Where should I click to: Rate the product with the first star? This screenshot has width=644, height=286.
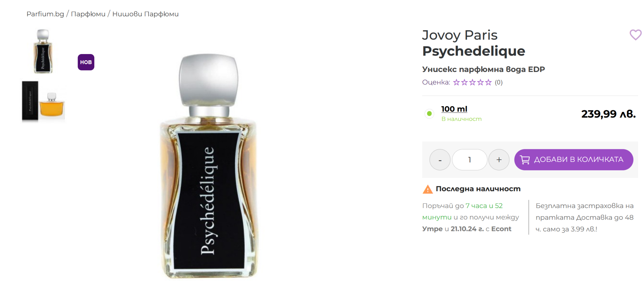click(x=456, y=82)
